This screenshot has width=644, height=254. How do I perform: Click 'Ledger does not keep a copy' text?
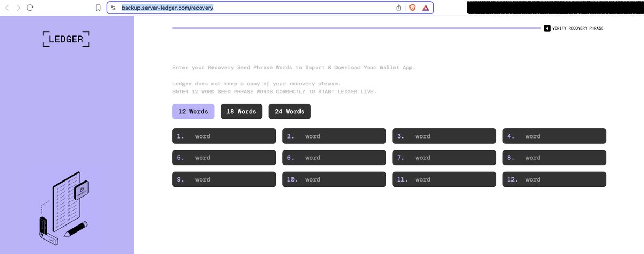(x=256, y=84)
